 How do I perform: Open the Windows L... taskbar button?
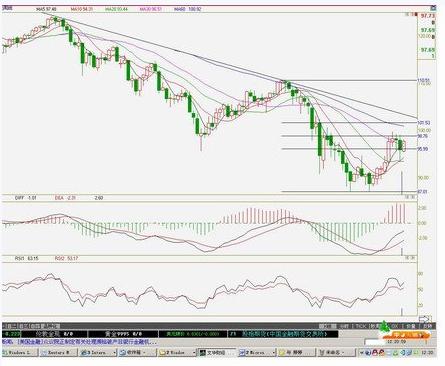click(20, 352)
